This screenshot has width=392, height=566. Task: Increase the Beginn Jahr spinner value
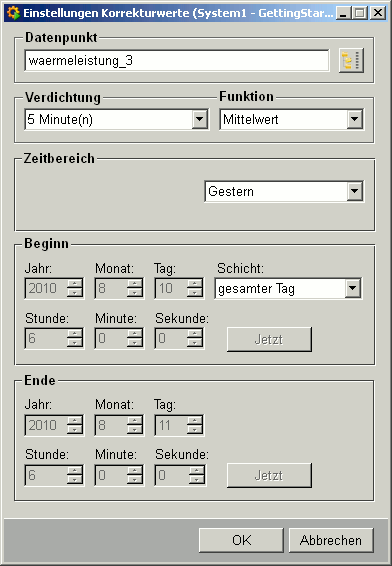tap(75, 283)
